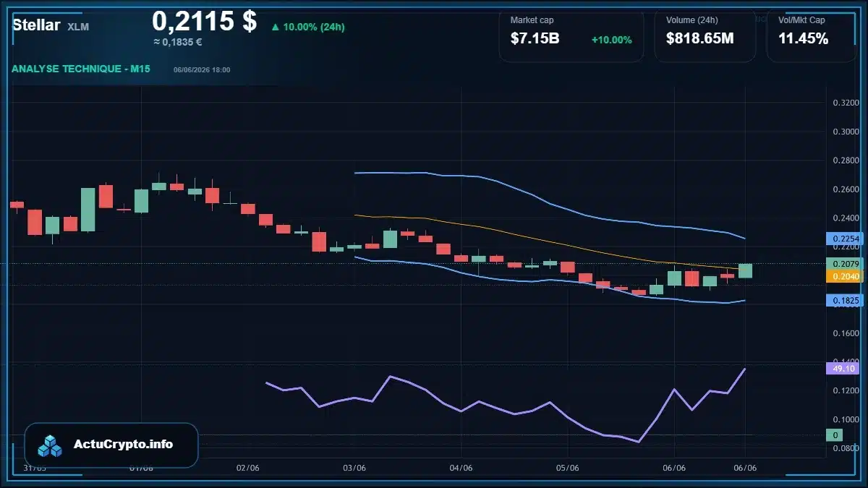Select the $7.15B market cap value
The image size is (868, 488).
535,38
